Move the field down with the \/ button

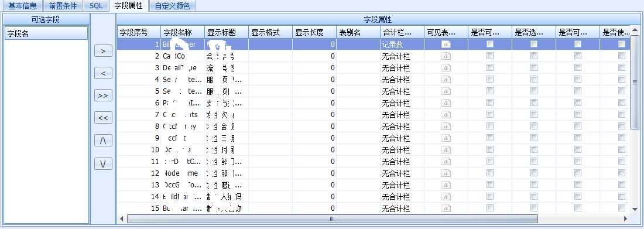pyautogui.click(x=103, y=164)
